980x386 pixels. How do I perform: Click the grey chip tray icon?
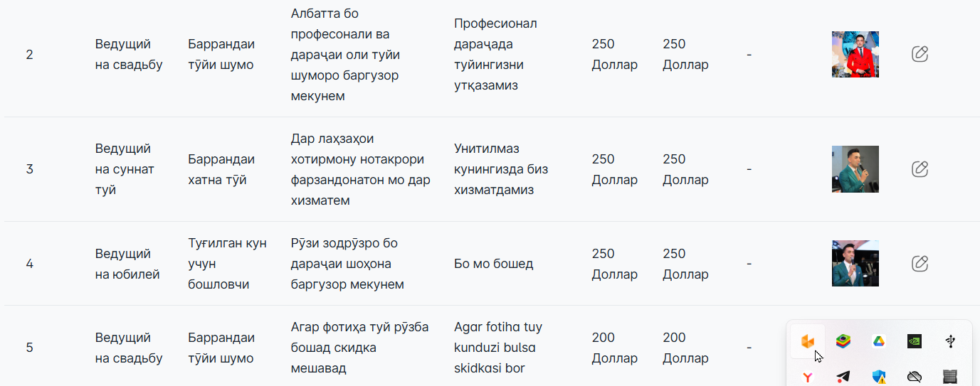pos(950,377)
